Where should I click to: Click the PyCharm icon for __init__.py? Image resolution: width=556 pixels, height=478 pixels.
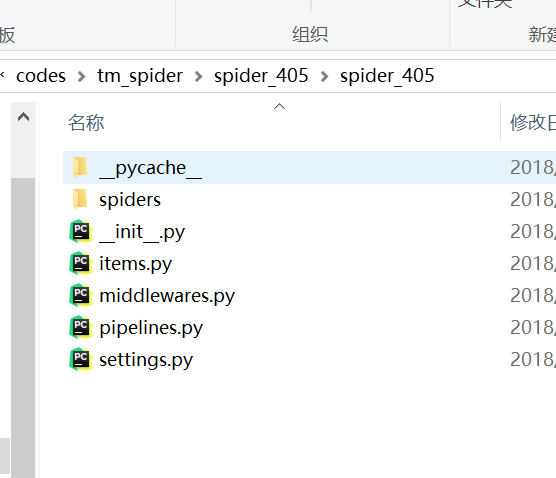pos(81,231)
